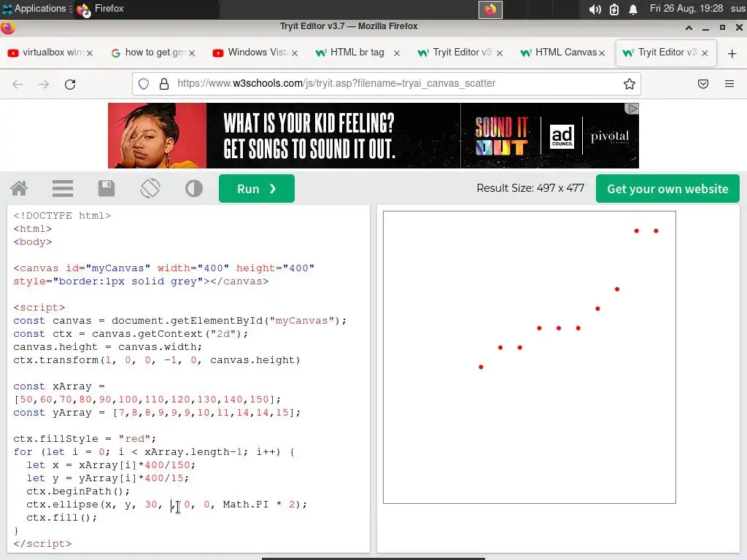Close the active Tryit Editor tab
The height and width of the screenshot is (560, 747).
(x=705, y=52)
